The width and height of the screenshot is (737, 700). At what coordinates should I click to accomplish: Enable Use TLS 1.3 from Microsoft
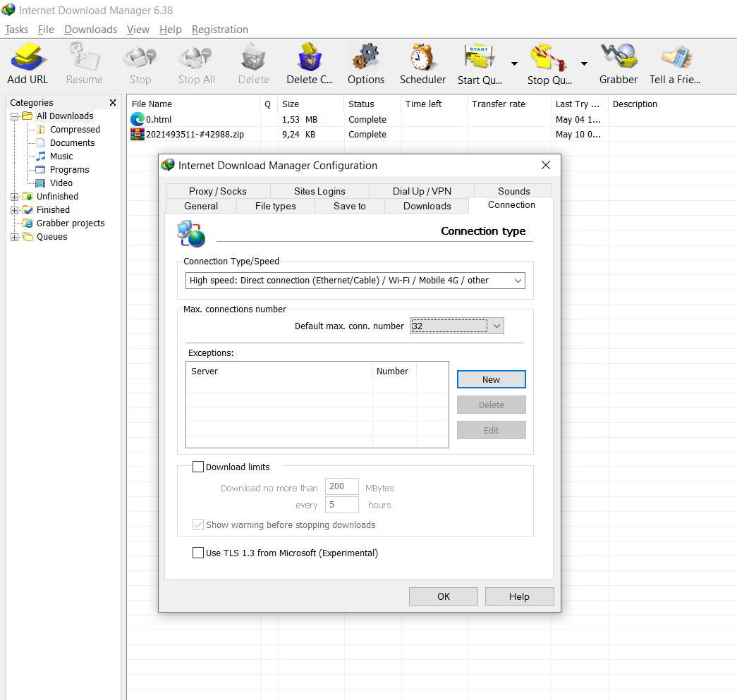pyautogui.click(x=198, y=553)
